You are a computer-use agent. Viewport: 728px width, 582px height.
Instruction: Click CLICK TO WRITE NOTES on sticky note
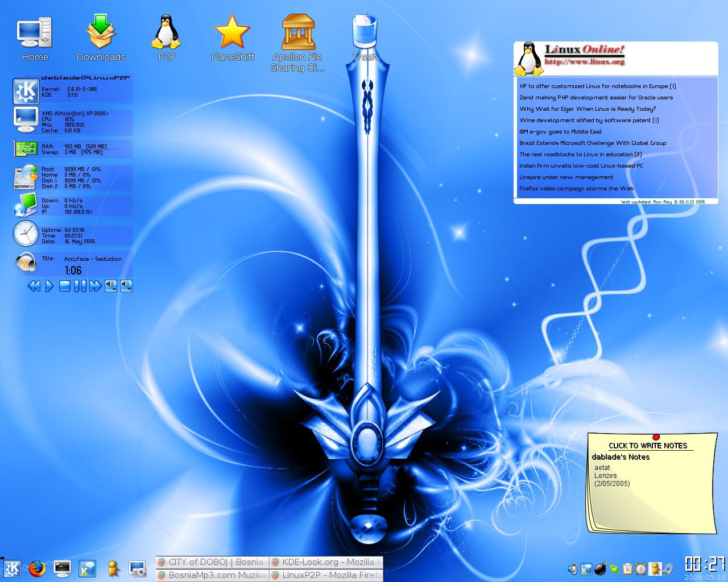pos(648,446)
